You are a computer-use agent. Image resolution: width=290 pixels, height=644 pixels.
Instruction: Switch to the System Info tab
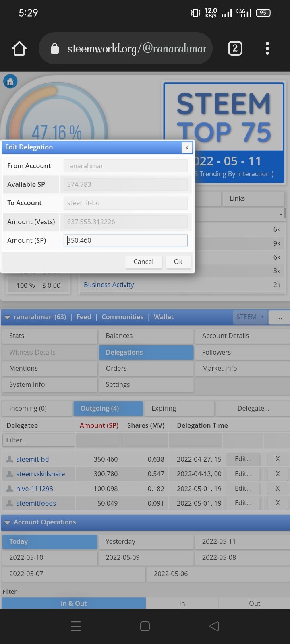[x=50, y=384]
